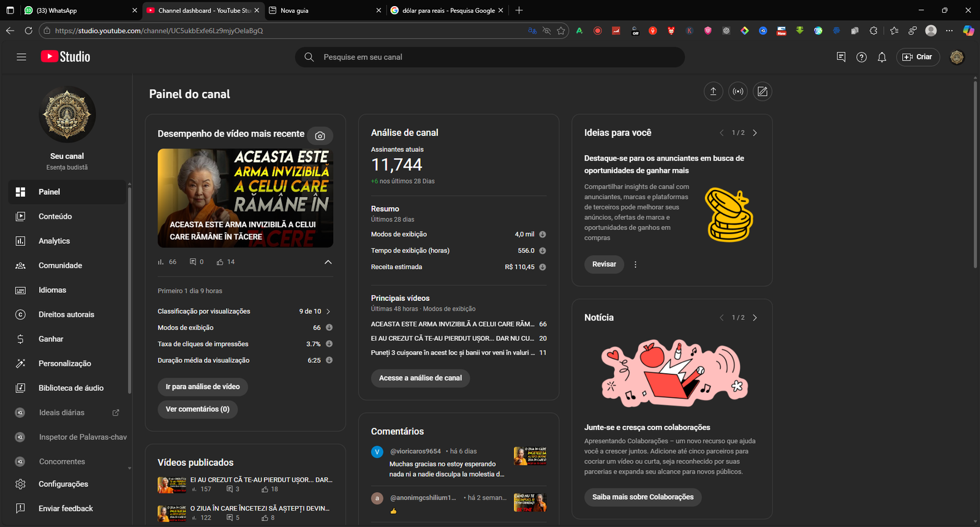Image resolution: width=980 pixels, height=527 pixels.
Task: Select Conteúdo in the left menu
Action: click(55, 216)
